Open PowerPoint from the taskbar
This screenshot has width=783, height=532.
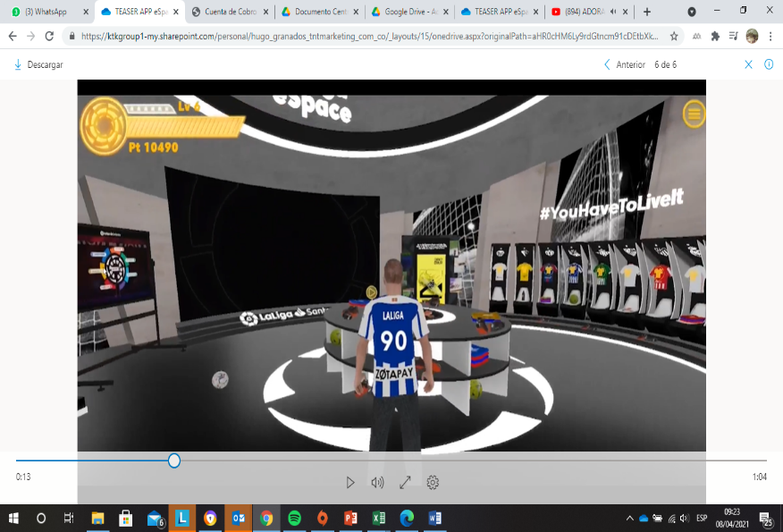(x=350, y=518)
